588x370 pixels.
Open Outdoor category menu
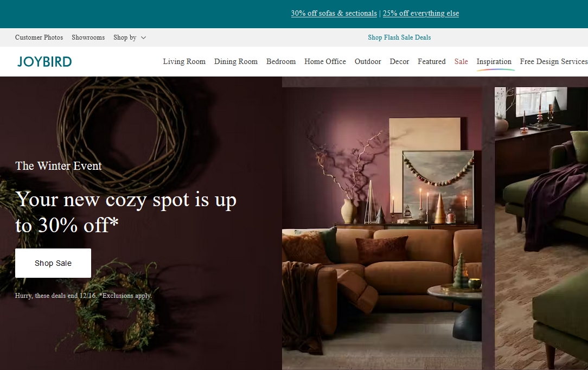point(368,61)
